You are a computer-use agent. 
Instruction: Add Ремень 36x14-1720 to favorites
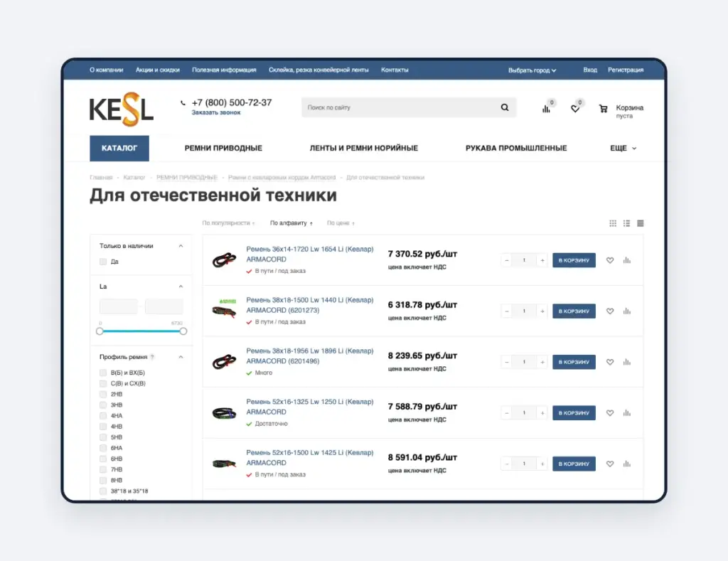[x=610, y=260]
